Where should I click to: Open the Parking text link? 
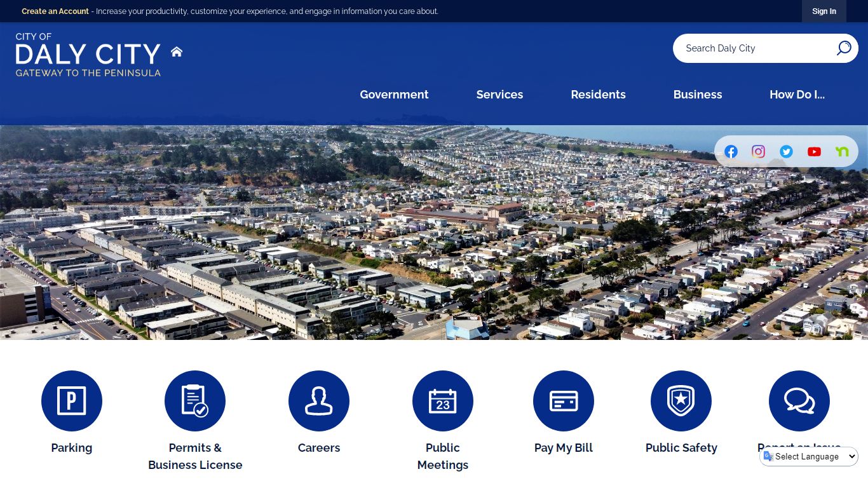tap(72, 448)
